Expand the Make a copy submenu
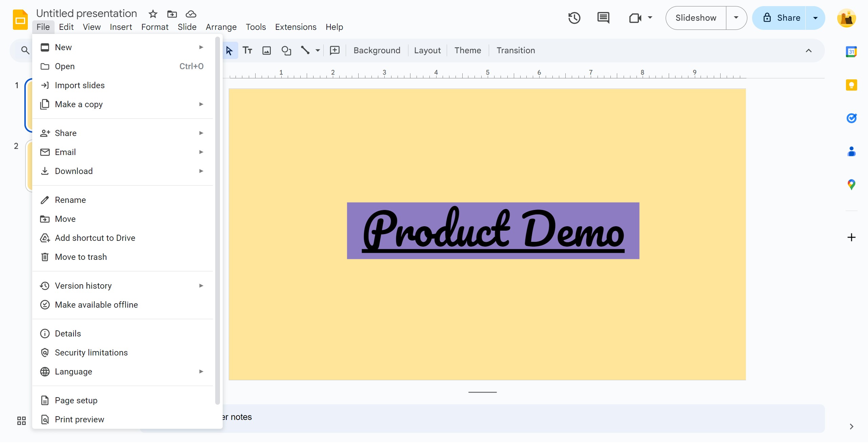Viewport: 868px width, 443px height. click(122, 104)
